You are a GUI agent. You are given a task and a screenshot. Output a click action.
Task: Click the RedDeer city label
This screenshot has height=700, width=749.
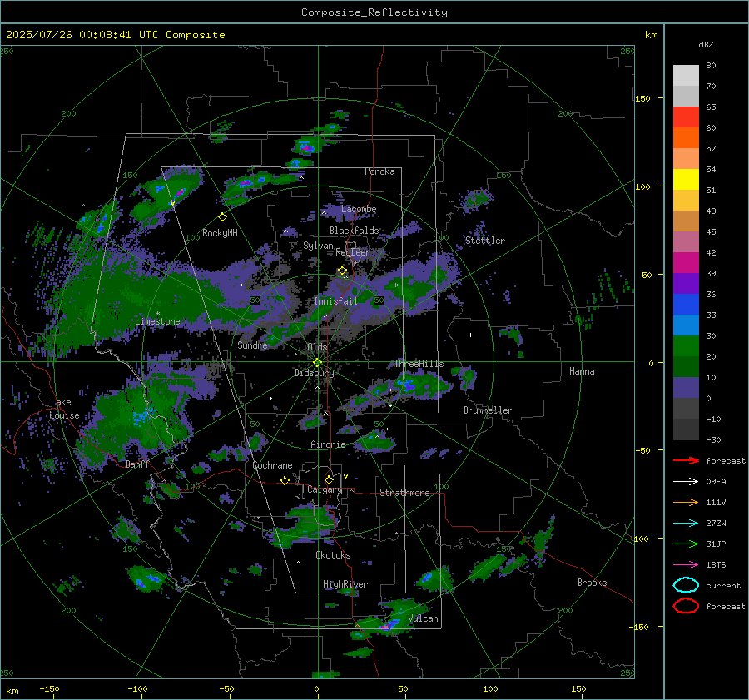pyautogui.click(x=353, y=252)
